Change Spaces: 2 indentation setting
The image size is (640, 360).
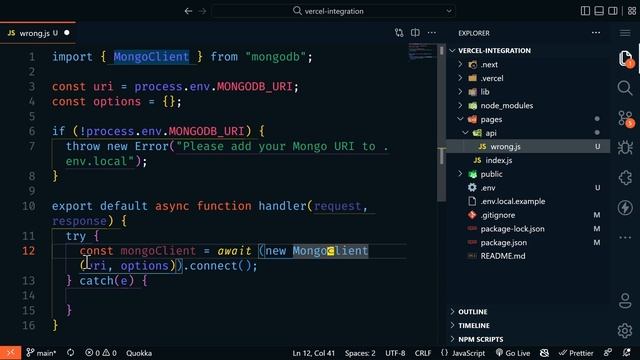pyautogui.click(x=360, y=353)
